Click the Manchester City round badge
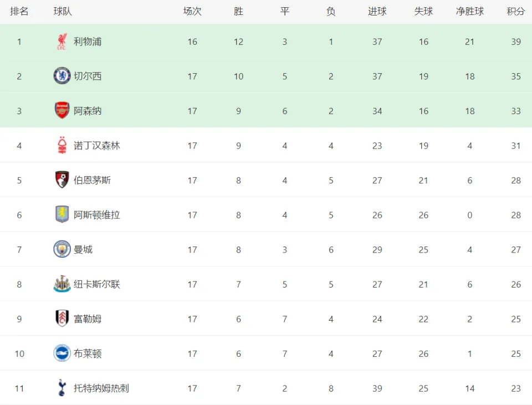The width and height of the screenshot is (532, 405). (x=62, y=249)
